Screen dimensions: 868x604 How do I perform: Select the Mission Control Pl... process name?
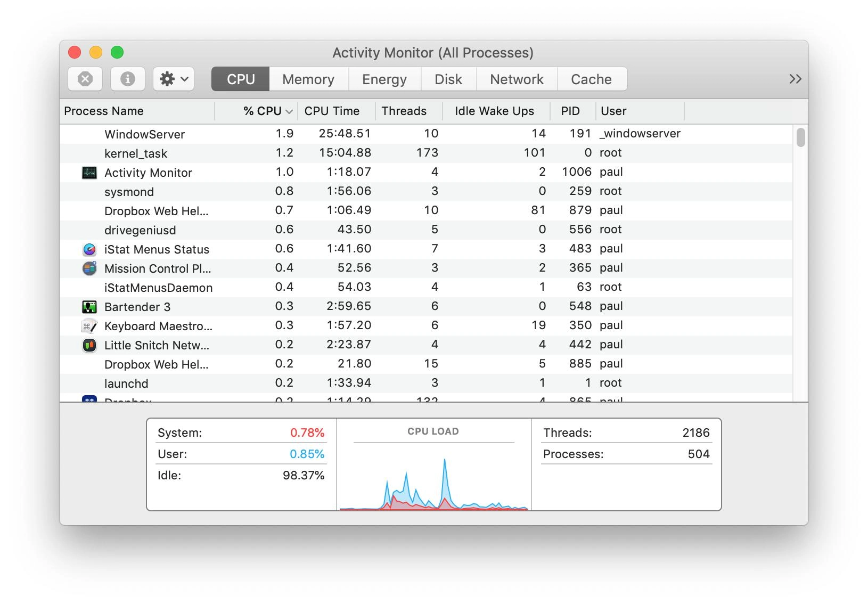[158, 268]
